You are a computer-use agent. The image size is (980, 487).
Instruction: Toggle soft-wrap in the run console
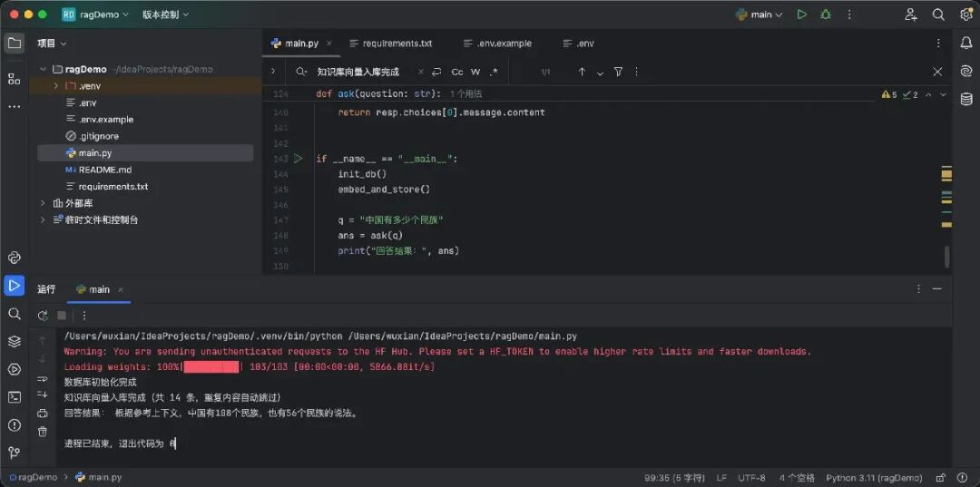click(43, 379)
